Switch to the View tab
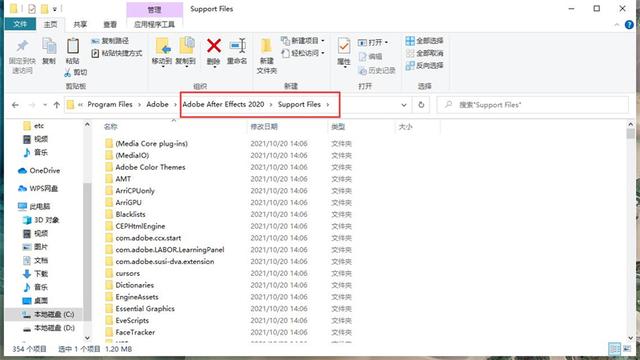Image resolution: width=640 pixels, height=360 pixels. click(110, 24)
